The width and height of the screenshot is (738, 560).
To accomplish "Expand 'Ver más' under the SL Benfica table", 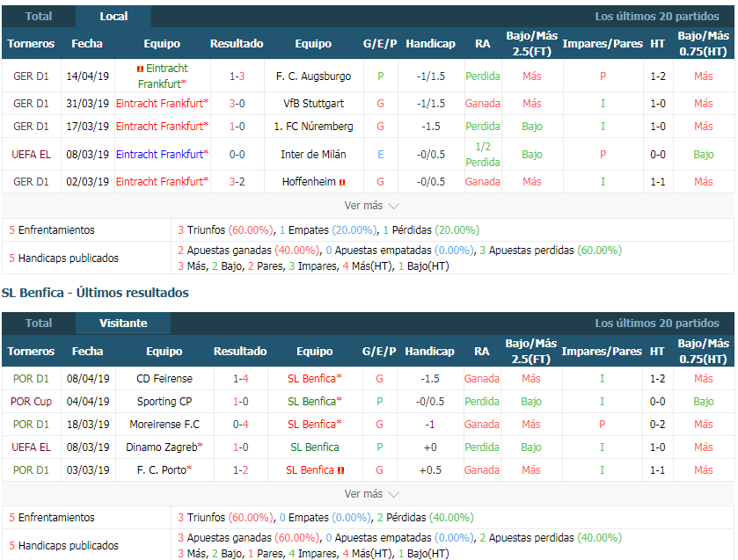I will coord(371,494).
